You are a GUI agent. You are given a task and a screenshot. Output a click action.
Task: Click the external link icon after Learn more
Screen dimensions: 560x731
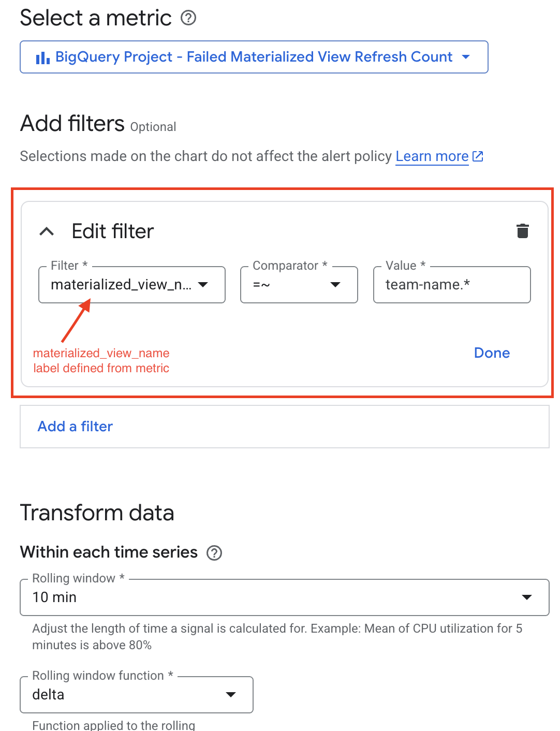478,156
